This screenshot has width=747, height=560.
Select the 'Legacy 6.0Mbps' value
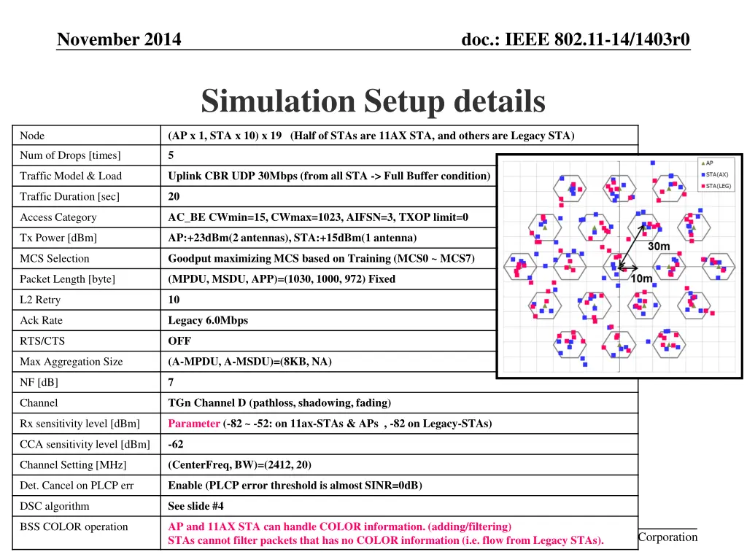coord(208,321)
